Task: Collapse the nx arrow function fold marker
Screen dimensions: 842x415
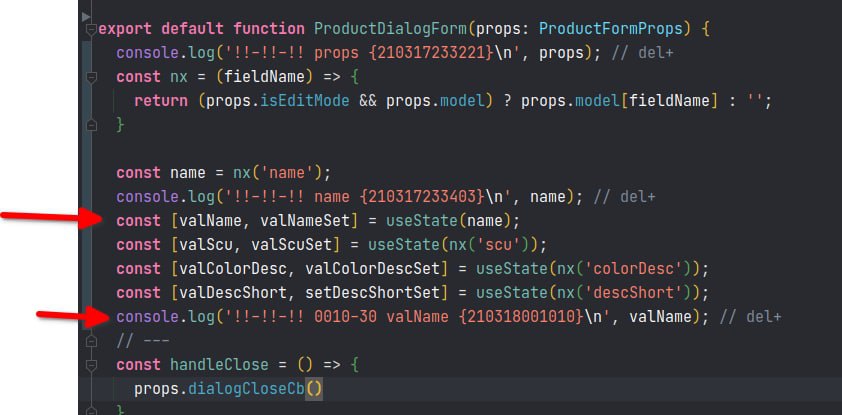Action: pyautogui.click(x=92, y=77)
